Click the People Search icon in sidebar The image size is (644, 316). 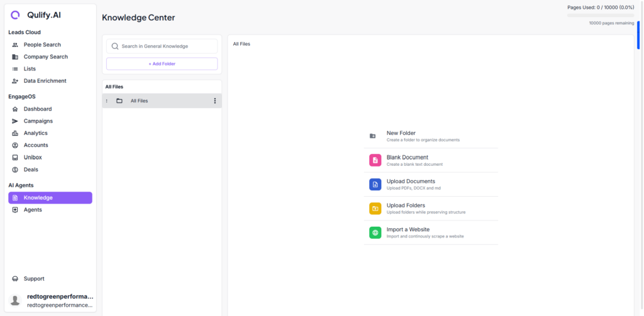point(15,45)
